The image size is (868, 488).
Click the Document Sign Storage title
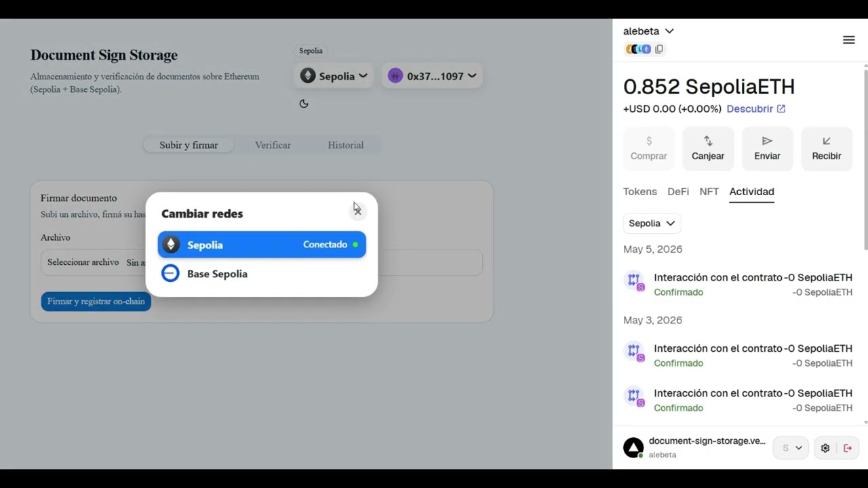pyautogui.click(x=104, y=56)
